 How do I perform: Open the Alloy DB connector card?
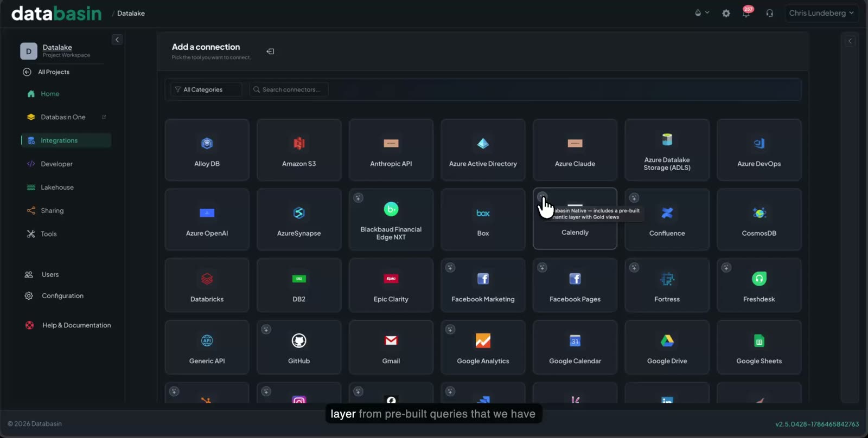(x=207, y=150)
